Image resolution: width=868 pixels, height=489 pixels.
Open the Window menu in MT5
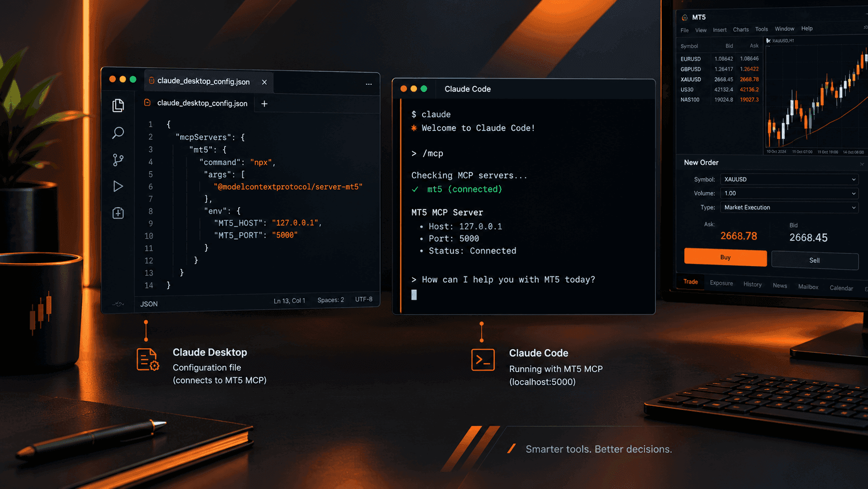point(784,29)
